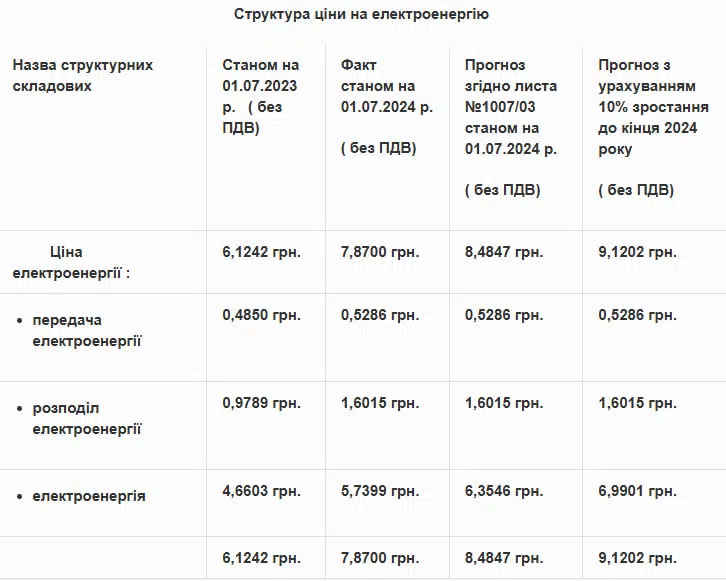
Task: Select the 0,9789 грн. cell
Action: coord(261,403)
